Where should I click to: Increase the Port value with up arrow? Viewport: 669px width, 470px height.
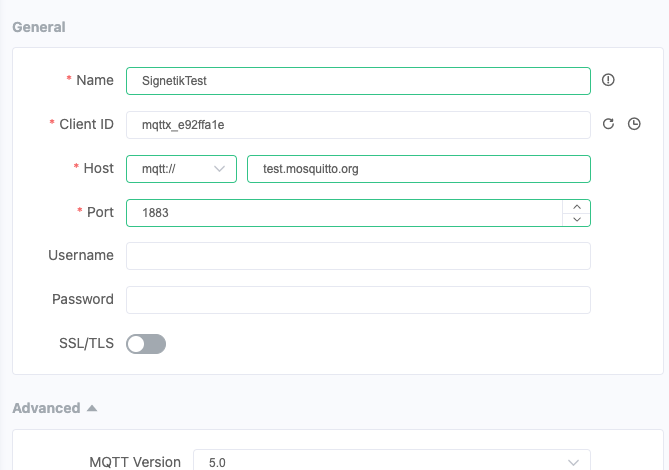click(577, 206)
